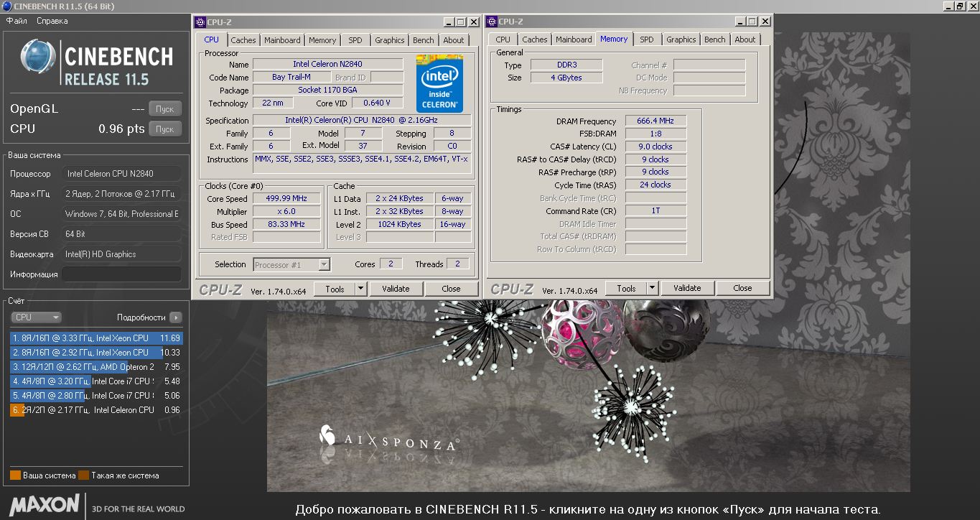This screenshot has height=520, width=980.
Task: Select ranking row 5 Core i7 5.06
Action: click(96, 396)
